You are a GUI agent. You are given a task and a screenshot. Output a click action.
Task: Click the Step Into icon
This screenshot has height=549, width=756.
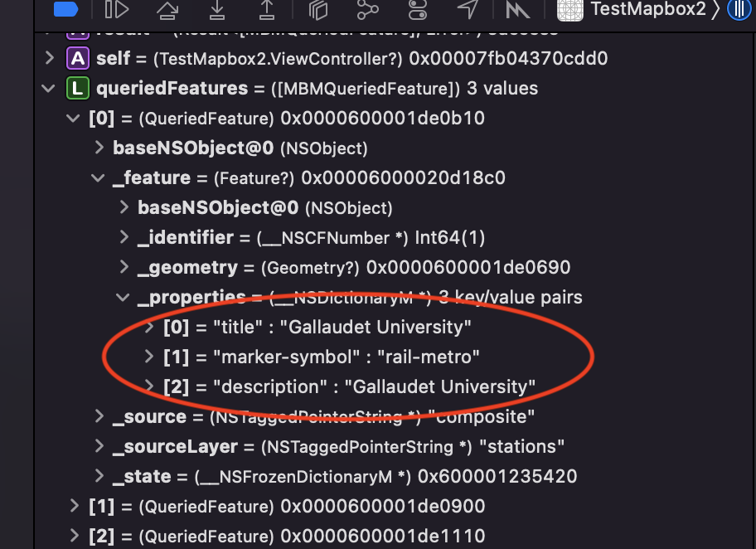(x=217, y=11)
